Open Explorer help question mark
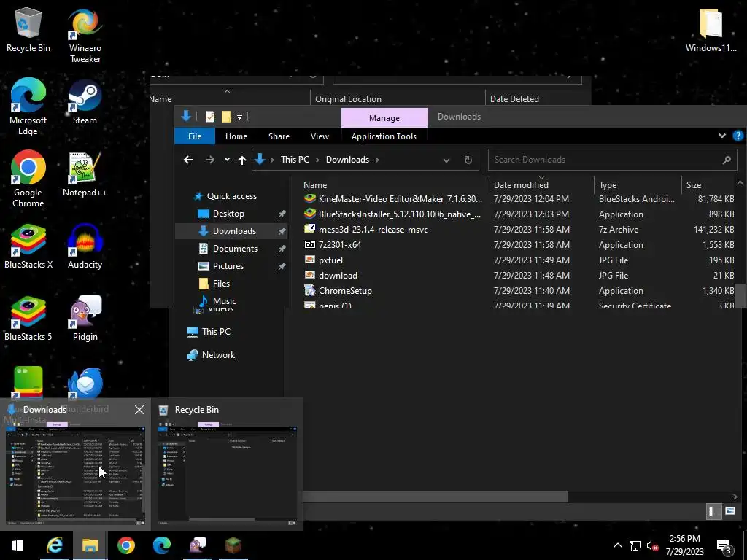 coord(738,136)
